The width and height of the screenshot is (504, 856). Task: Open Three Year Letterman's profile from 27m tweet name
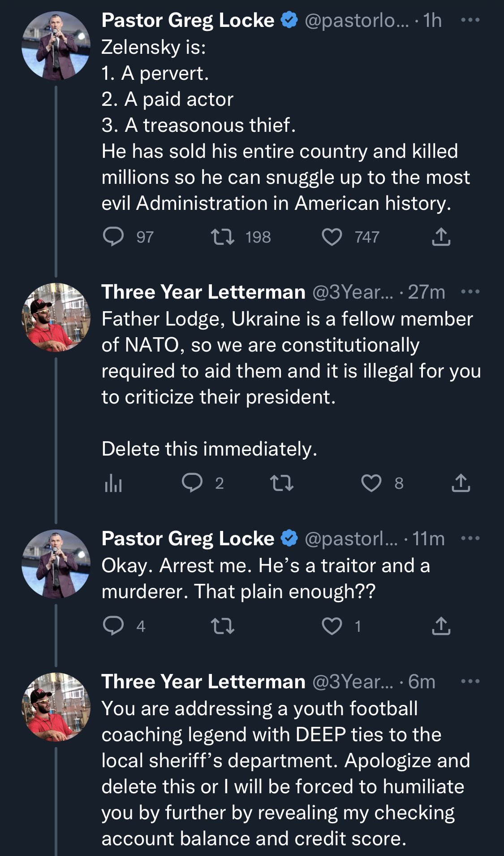coord(203,292)
